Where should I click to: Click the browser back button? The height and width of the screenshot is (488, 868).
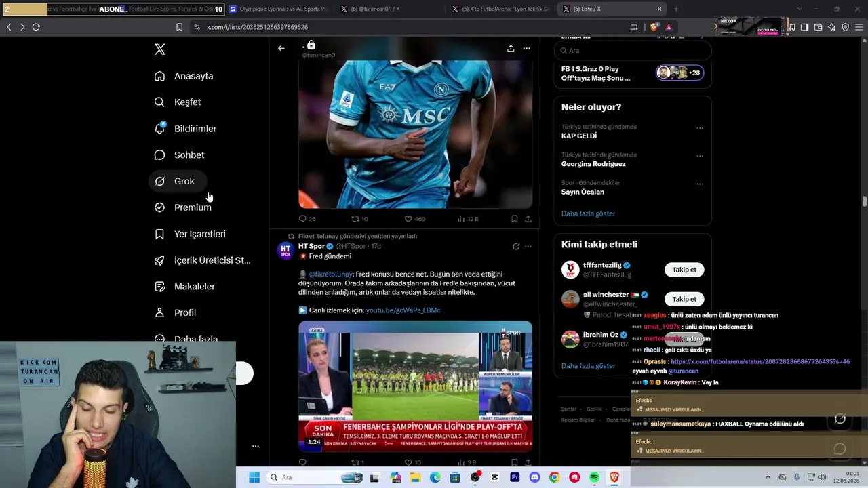pyautogui.click(x=9, y=27)
